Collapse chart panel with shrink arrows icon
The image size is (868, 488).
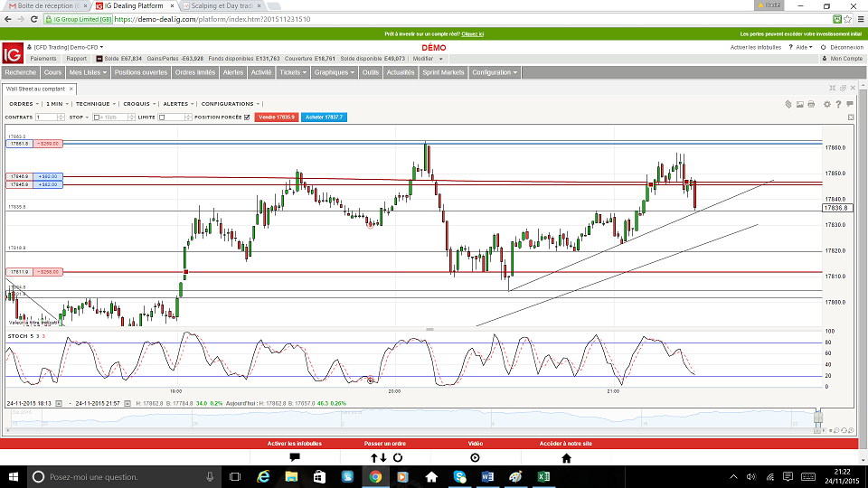(x=832, y=88)
